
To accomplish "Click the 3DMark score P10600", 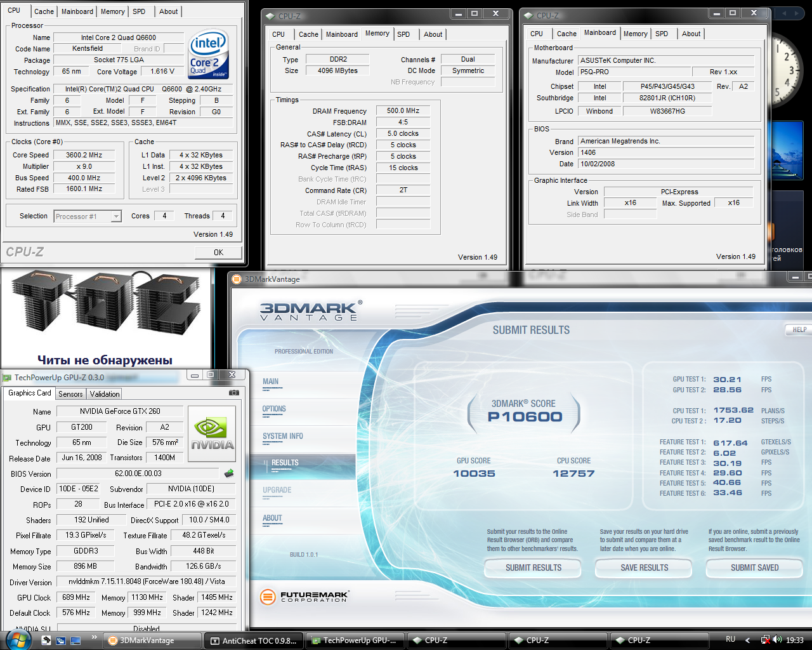I will point(525,417).
